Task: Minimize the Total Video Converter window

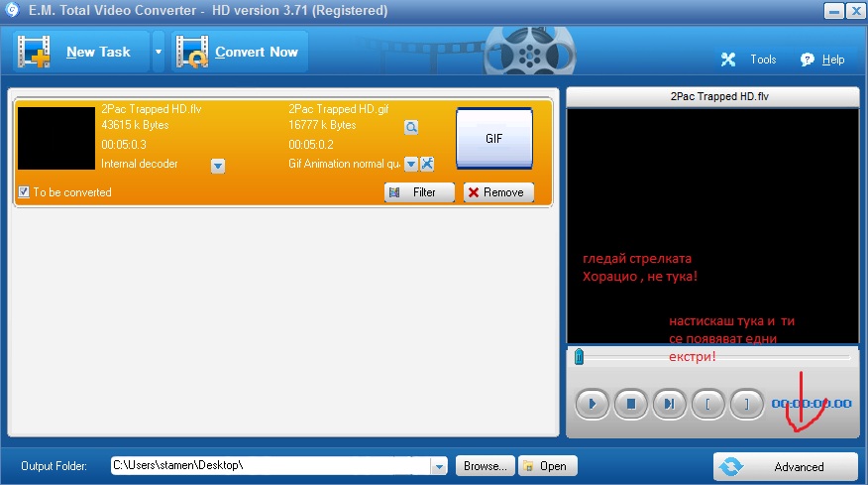Action: point(833,11)
